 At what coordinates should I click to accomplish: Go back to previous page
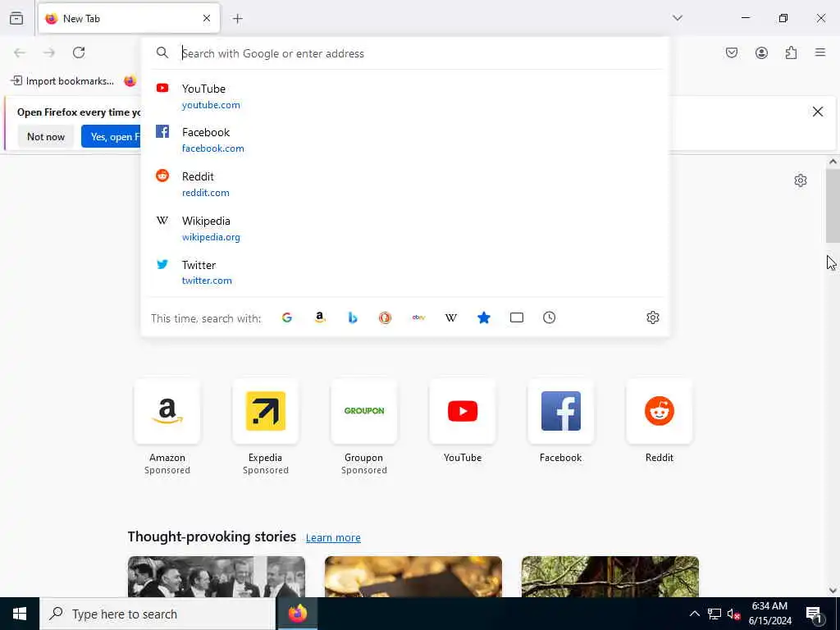coord(20,52)
